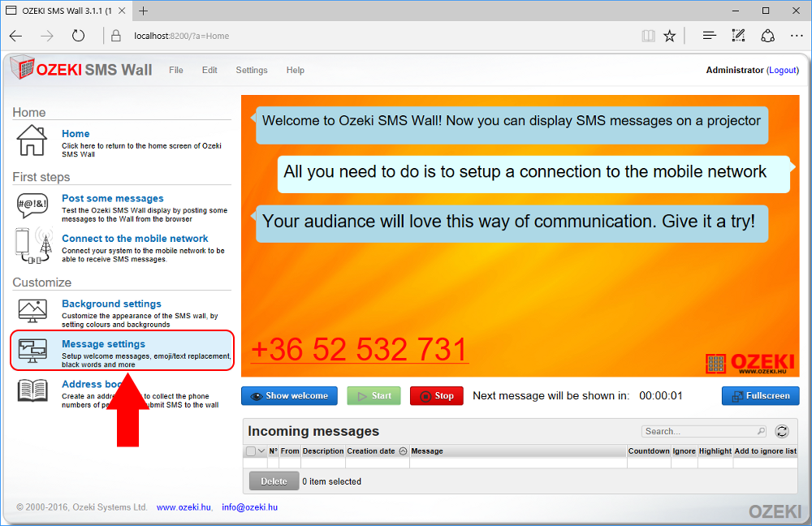Toggle select-all checkbox in messages table

pos(251,451)
